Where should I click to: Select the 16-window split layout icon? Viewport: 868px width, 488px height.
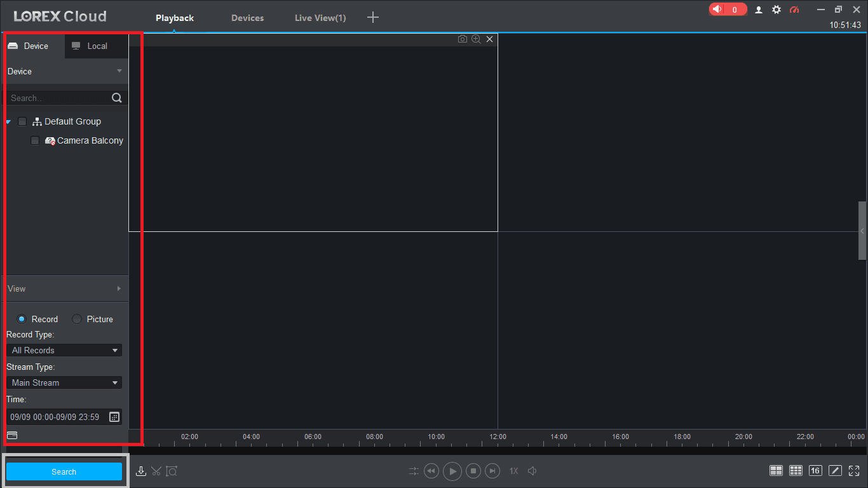[815, 471]
